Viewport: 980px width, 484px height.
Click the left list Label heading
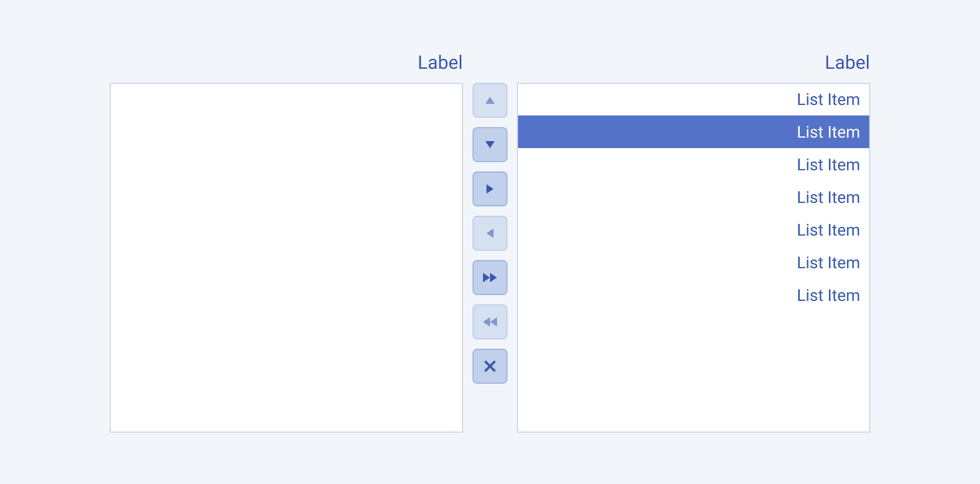[440, 62]
